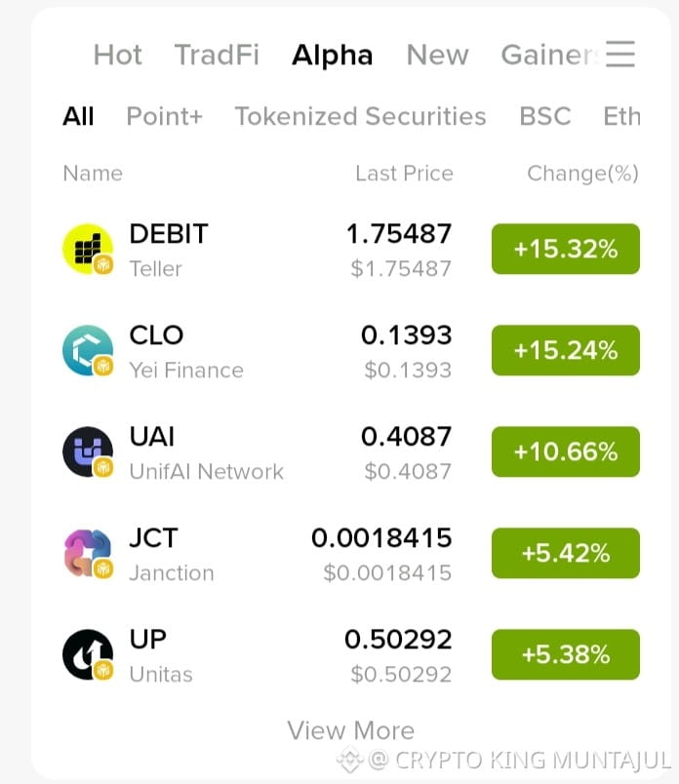The image size is (679, 784).
Task: Sort by Name column header
Action: 93,174
